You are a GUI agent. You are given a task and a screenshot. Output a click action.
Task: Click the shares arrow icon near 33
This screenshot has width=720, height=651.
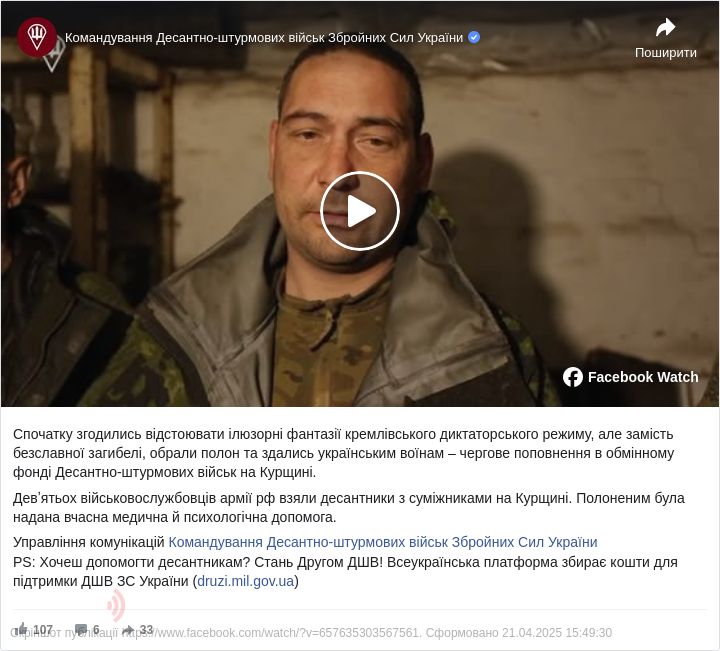pyautogui.click(x=129, y=629)
